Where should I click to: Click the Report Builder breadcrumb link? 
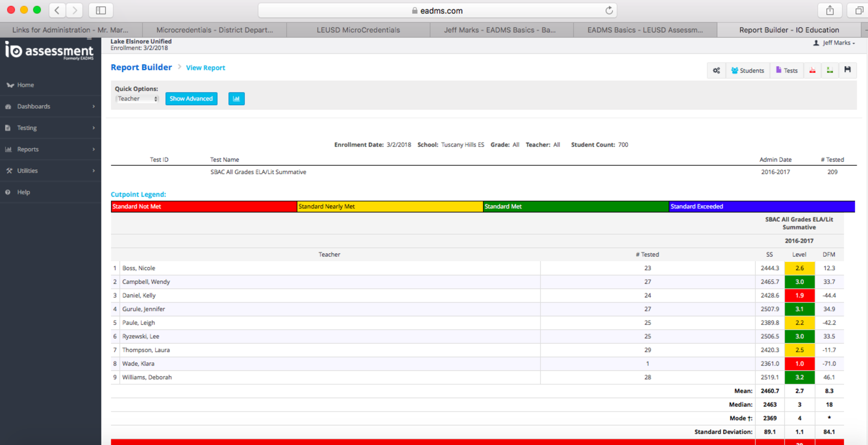tap(141, 67)
